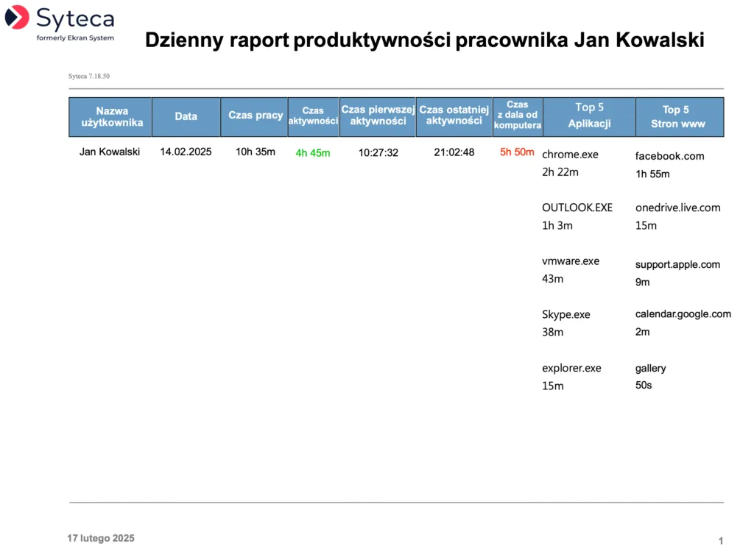Toggle the green 4h 45m activity value
This screenshot has width=754, height=560.
click(x=312, y=152)
